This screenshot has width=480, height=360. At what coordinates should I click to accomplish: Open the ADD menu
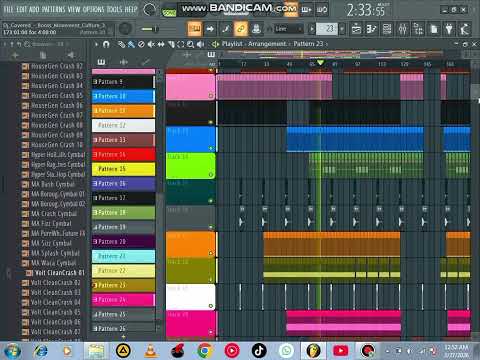[34, 9]
